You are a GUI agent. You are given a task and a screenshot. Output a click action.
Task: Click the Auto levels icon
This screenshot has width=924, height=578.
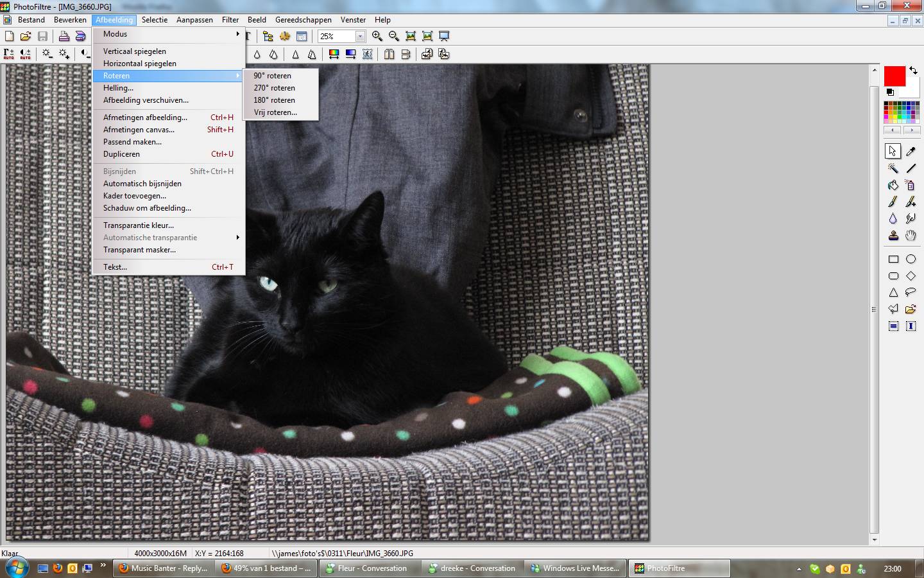(9, 54)
